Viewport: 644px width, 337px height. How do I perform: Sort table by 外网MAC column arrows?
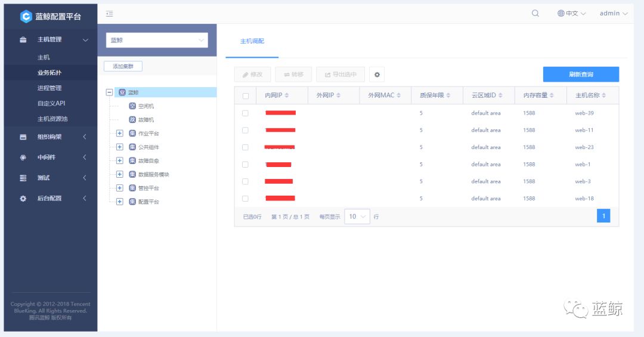[398, 95]
